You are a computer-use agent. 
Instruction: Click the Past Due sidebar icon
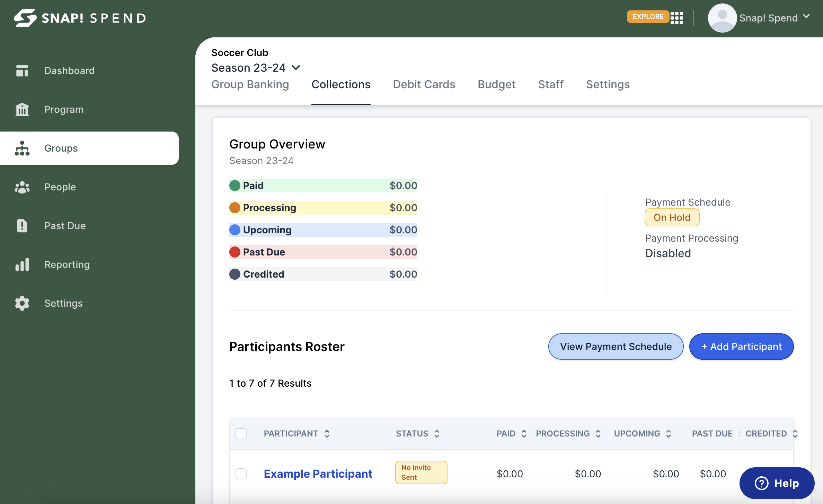tap(22, 226)
